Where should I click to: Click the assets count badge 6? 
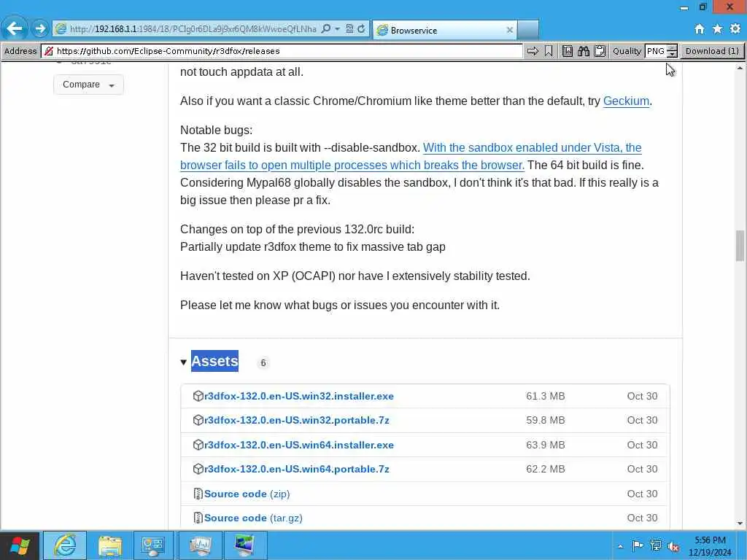263,363
